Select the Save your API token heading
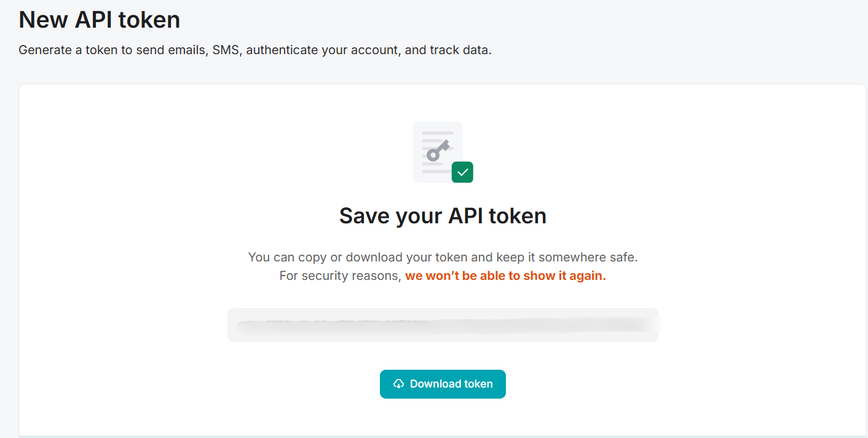This screenshot has width=868, height=438. tap(443, 215)
